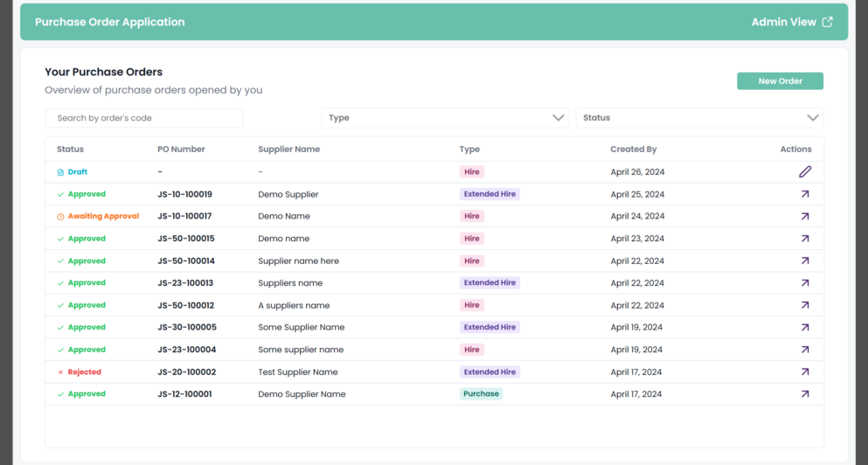The image size is (868, 465).
Task: Click the document icon next to Draft status
Action: tap(60, 172)
